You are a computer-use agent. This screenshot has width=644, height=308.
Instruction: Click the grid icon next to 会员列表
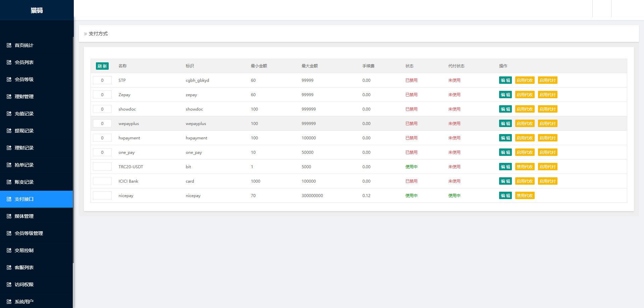point(9,62)
